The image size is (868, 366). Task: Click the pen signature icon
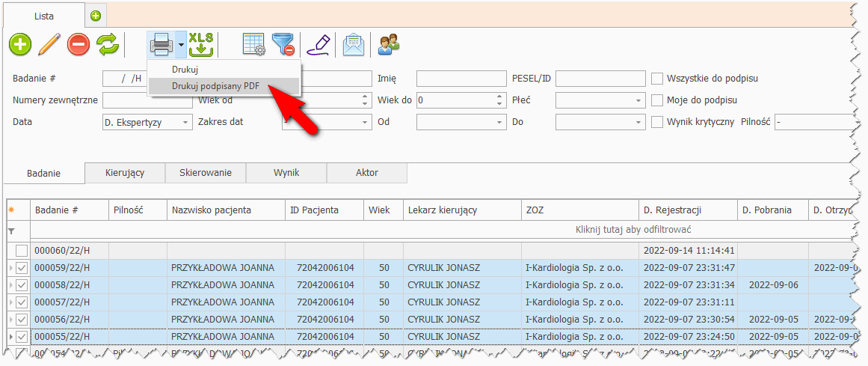[318, 45]
